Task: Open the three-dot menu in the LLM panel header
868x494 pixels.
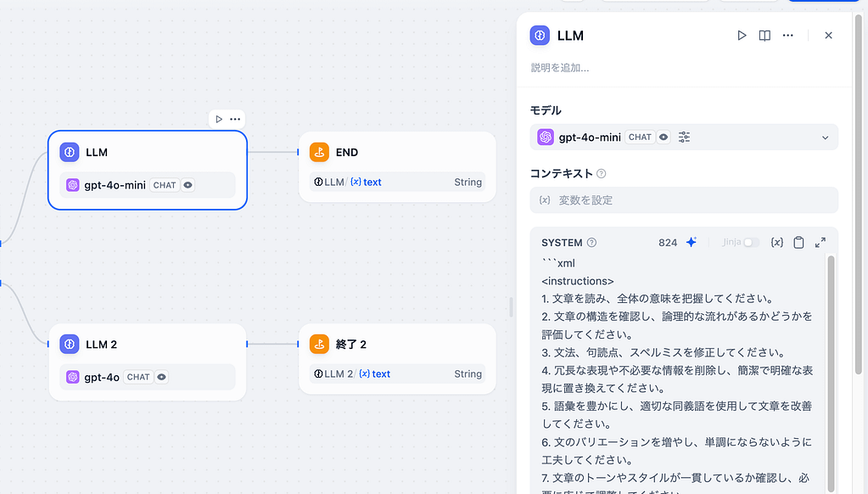Action: pyautogui.click(x=788, y=36)
